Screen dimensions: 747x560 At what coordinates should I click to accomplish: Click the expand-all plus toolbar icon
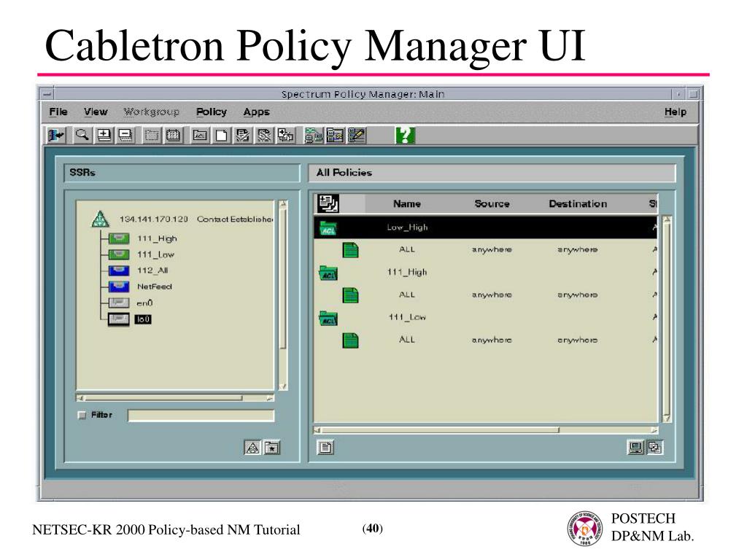click(104, 136)
